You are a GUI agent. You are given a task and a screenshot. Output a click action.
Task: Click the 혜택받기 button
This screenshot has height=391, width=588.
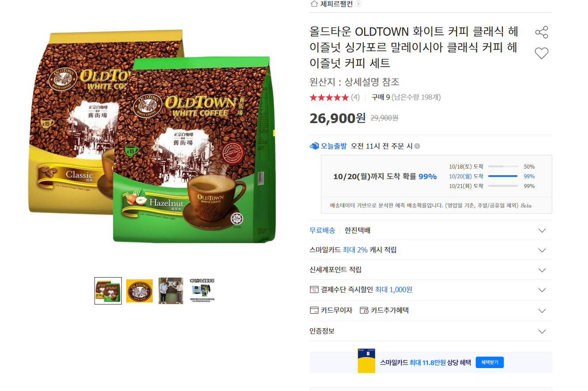[489, 362]
